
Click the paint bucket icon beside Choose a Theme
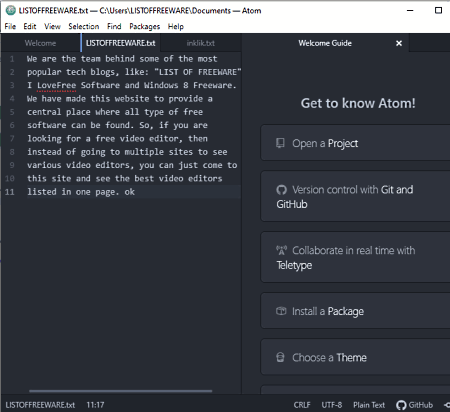pos(280,357)
